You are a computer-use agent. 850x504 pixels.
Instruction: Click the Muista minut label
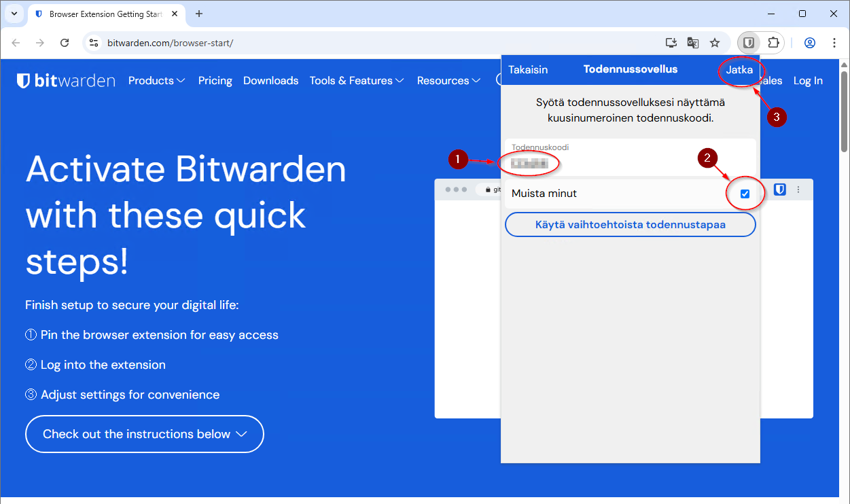point(544,194)
